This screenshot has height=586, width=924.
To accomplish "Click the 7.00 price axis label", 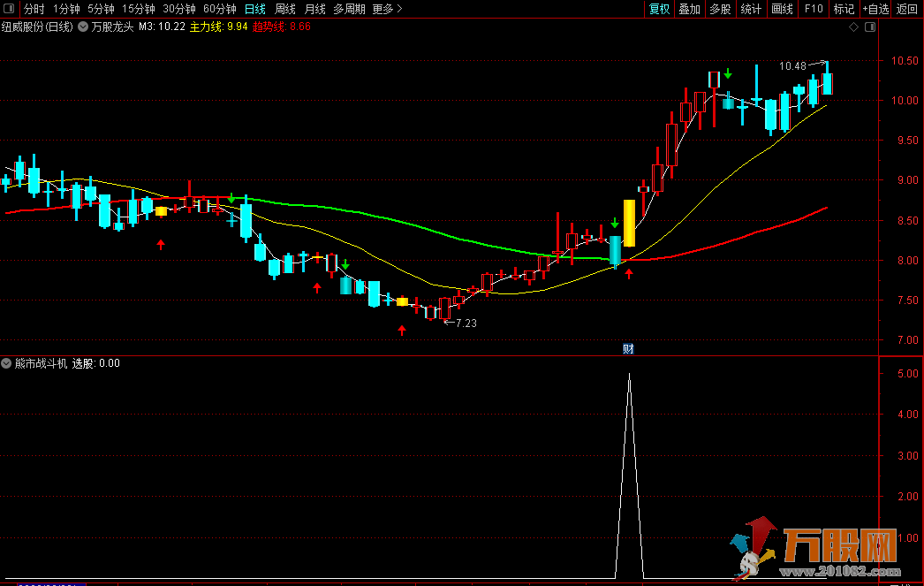I will point(907,340).
